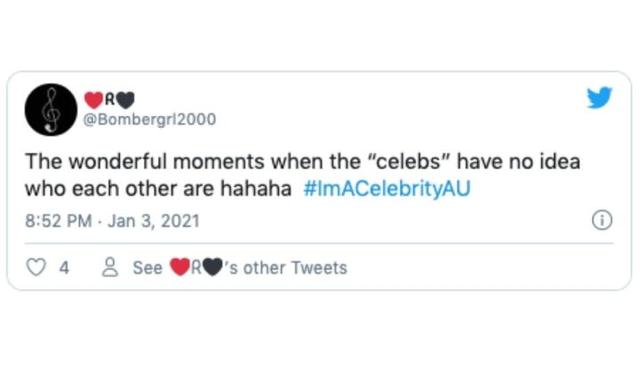640x384 pixels.
Task: Open See R's other Tweets link
Action: (240, 268)
